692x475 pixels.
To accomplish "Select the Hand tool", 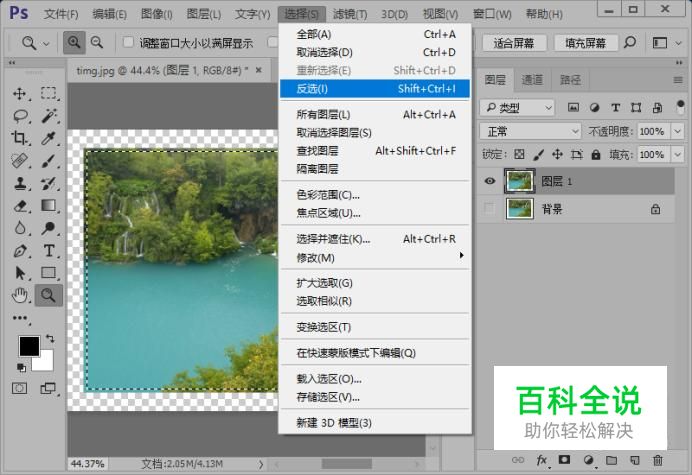I will [x=19, y=295].
